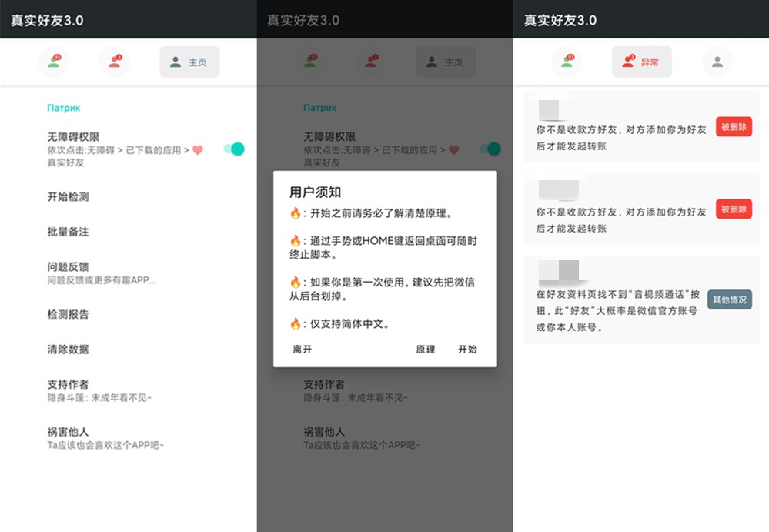Toggle the accessibility permission switch in the dimmed screen
Screen dimensions: 769x532
click(x=490, y=149)
